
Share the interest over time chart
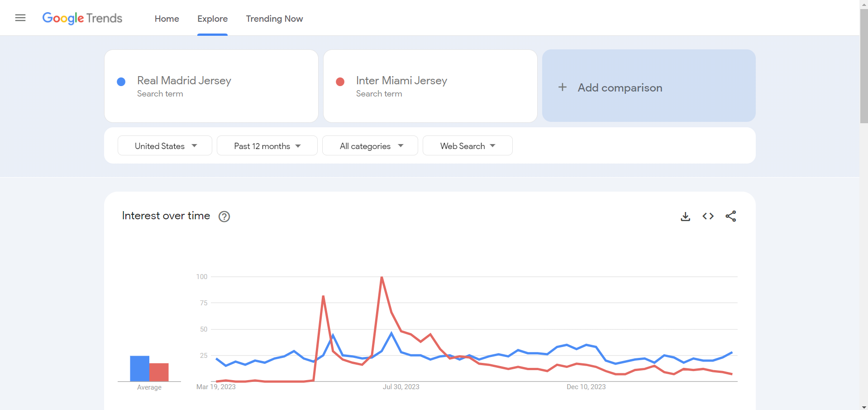(730, 217)
